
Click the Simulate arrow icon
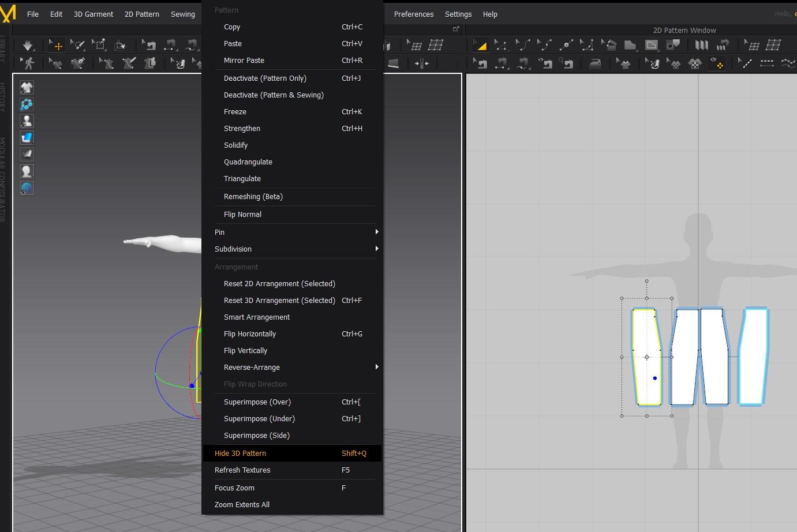click(28, 46)
